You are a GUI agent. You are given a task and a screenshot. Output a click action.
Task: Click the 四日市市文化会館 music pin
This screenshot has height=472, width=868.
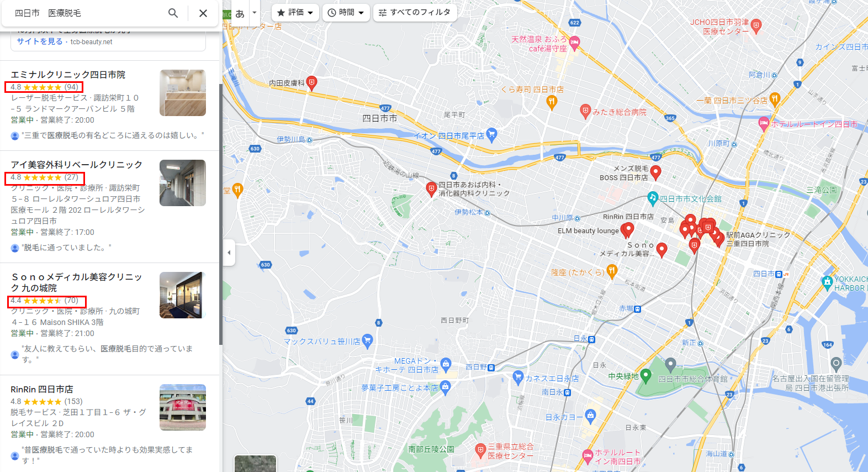coord(653,198)
